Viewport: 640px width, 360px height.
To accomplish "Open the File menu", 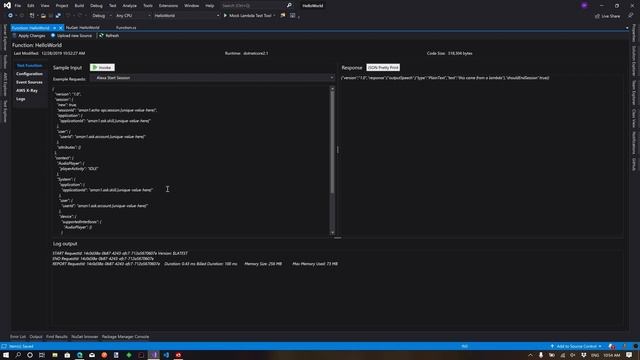I will click(x=18, y=6).
